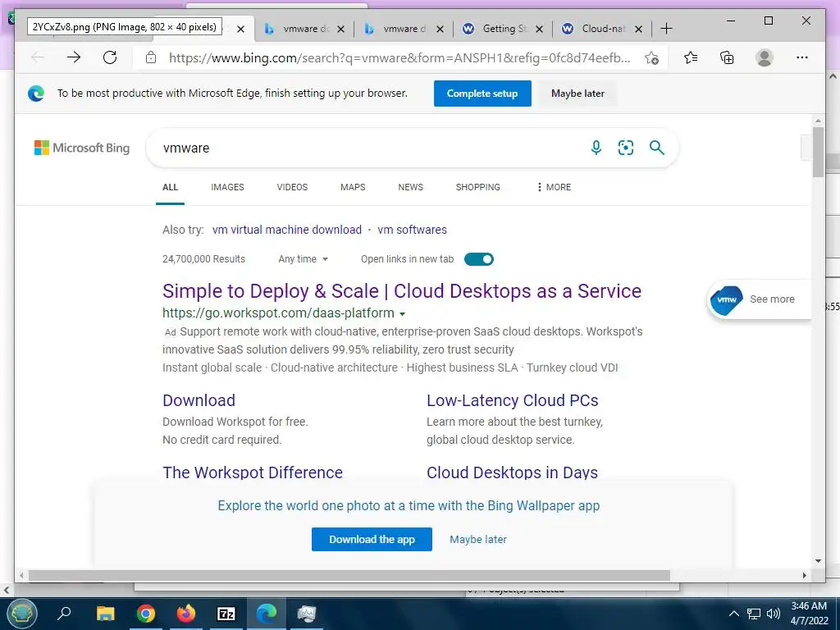Open File Explorer from taskbar
Viewport: 840px width, 630px height.
(106, 614)
